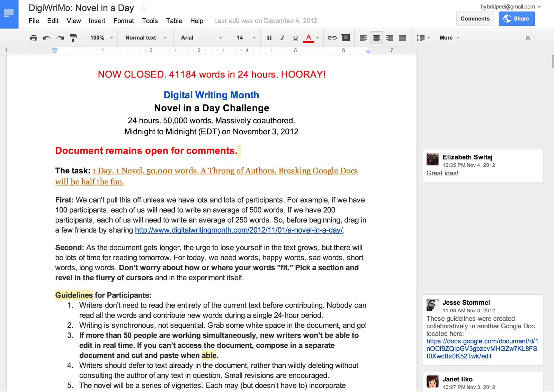The height and width of the screenshot is (392, 554).
Task: Click the document title DigiWriMo: Novel in a Day
Action: coord(81,8)
